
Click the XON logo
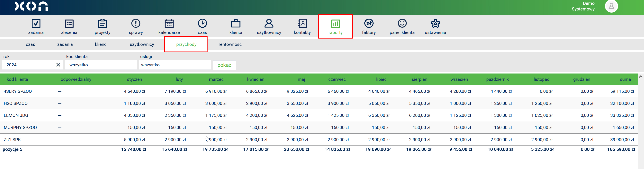[x=31, y=6]
